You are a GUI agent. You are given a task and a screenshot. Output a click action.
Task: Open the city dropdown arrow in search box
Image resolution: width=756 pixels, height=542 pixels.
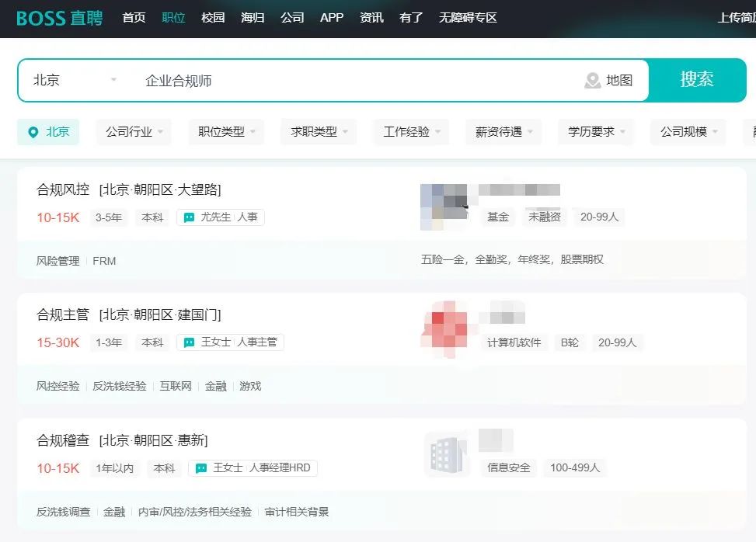coord(113,79)
